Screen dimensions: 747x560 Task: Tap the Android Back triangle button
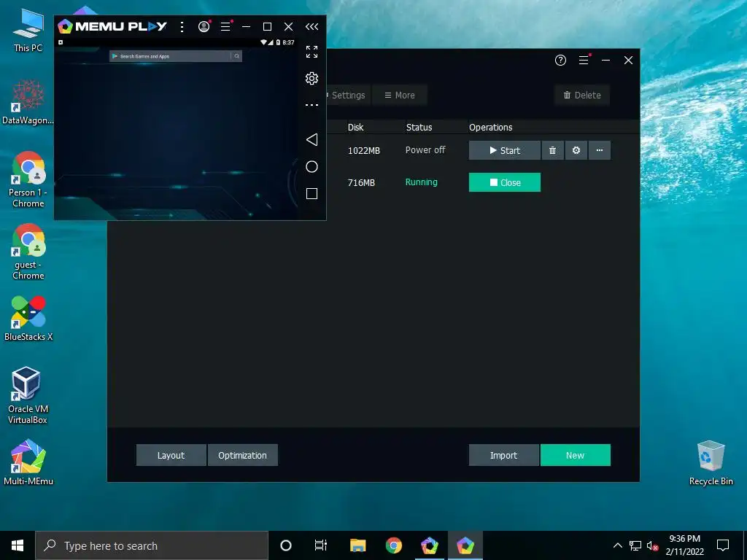(311, 139)
